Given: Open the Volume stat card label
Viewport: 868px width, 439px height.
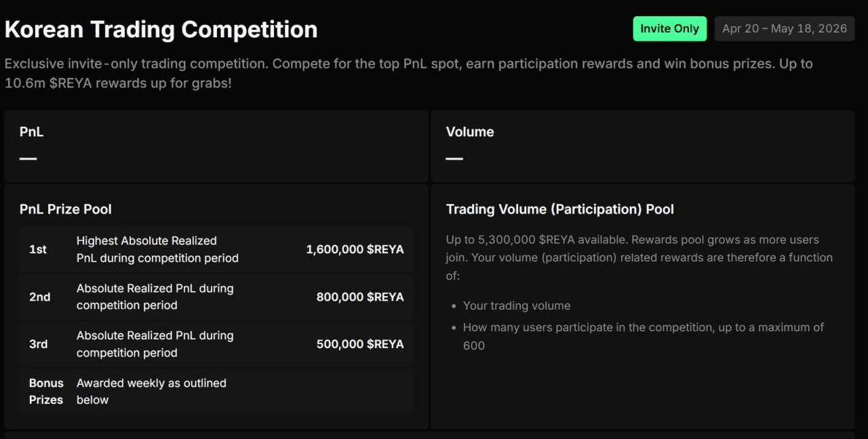Looking at the screenshot, I should (x=470, y=132).
